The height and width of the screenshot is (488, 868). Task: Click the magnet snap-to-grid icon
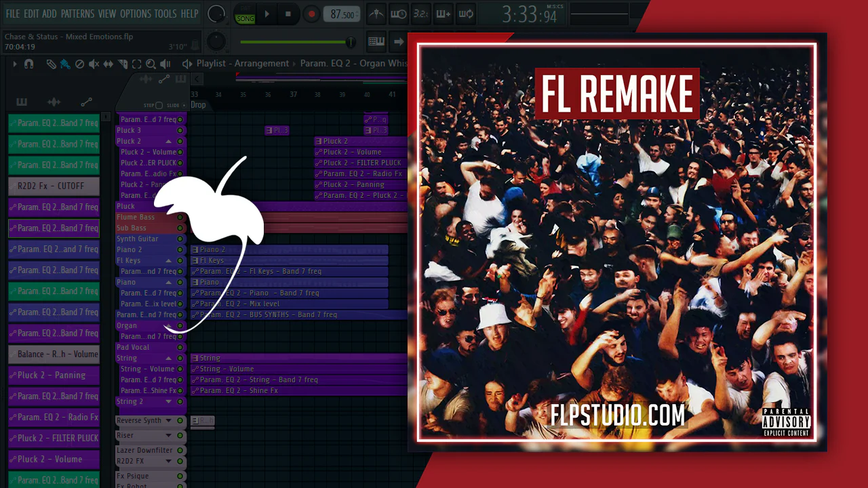pyautogui.click(x=28, y=64)
